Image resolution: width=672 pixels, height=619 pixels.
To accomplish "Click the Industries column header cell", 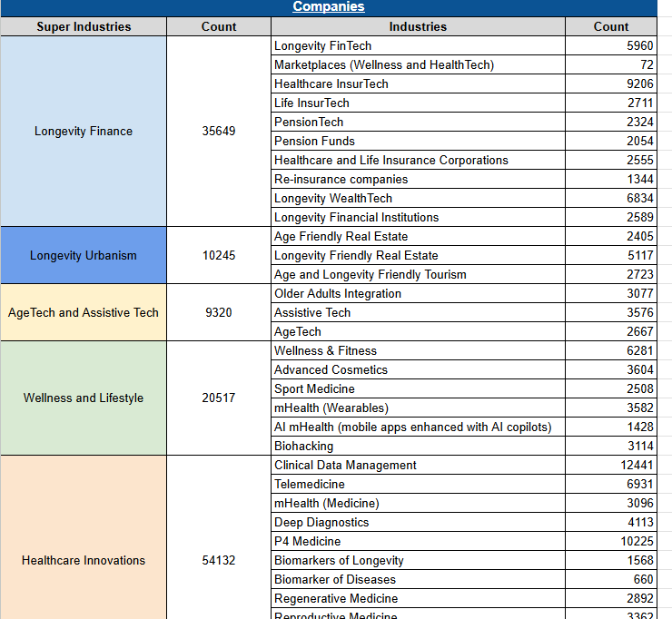I will tap(418, 26).
